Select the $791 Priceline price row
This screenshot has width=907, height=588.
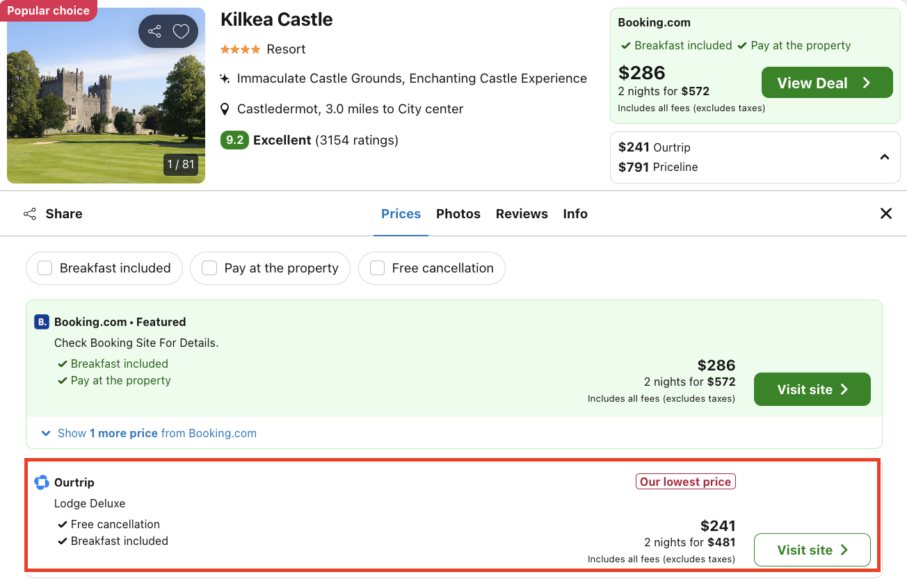(658, 167)
